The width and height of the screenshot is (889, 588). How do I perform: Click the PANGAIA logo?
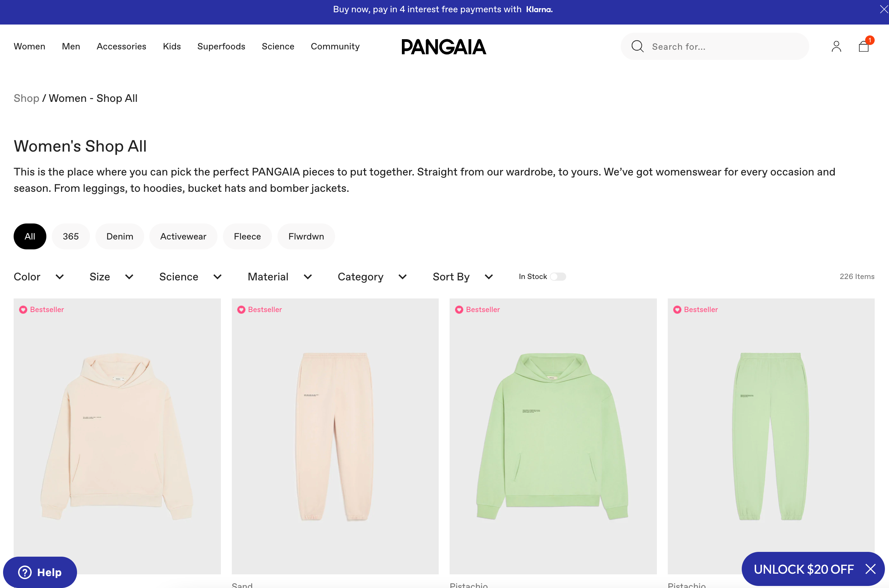[444, 46]
